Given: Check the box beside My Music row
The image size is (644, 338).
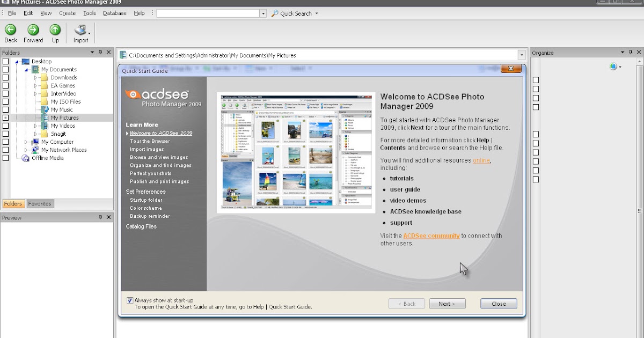Looking at the screenshot, I should coord(5,109).
